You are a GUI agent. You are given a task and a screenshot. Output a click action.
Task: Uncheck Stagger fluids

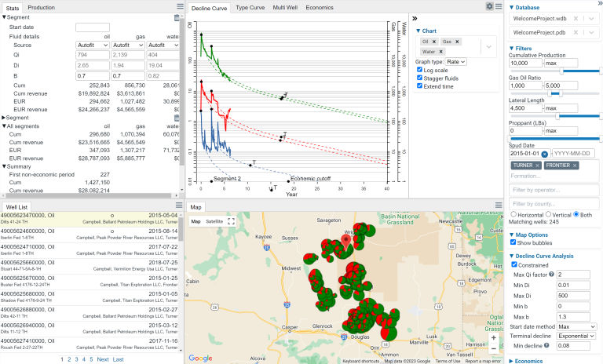pyautogui.click(x=419, y=78)
